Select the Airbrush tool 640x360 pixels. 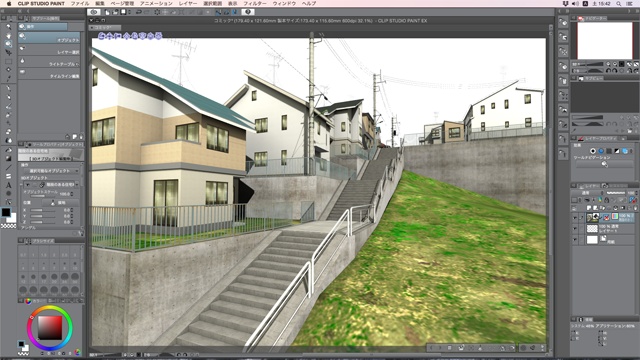click(x=8, y=115)
